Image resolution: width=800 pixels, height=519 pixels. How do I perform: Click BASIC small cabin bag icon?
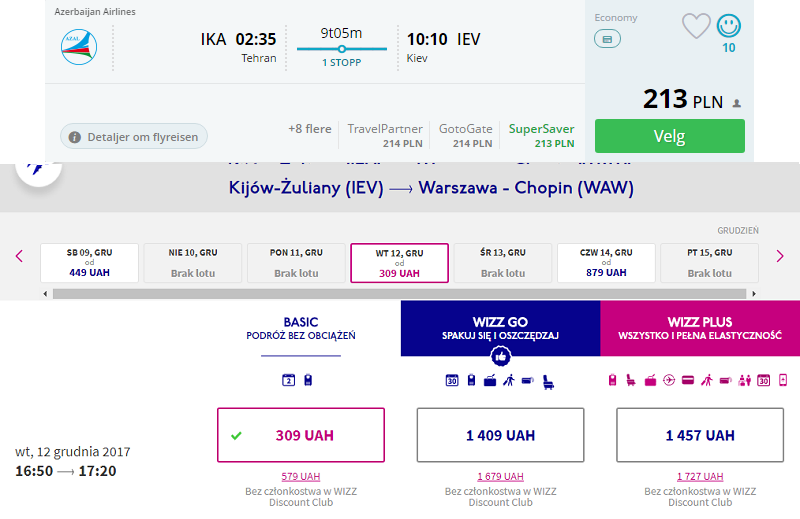click(308, 380)
